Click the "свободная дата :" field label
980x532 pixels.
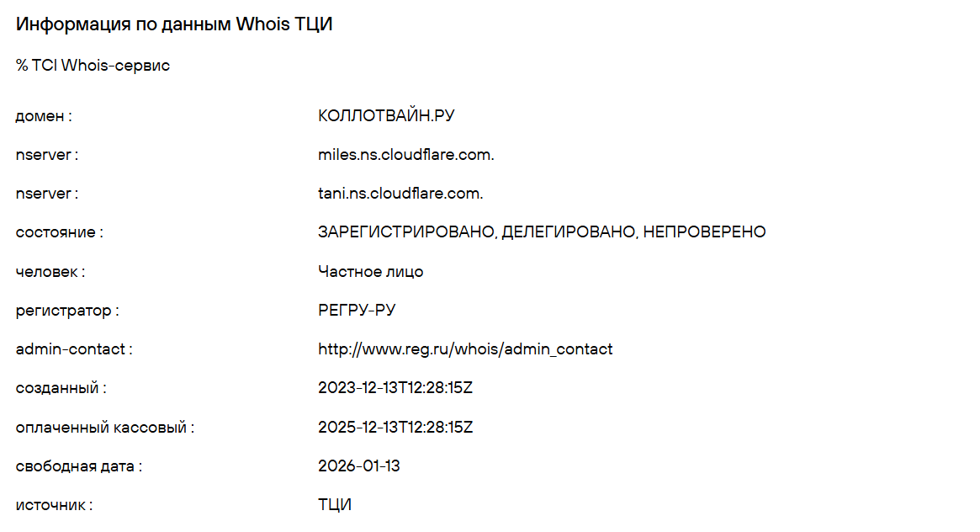(x=78, y=466)
